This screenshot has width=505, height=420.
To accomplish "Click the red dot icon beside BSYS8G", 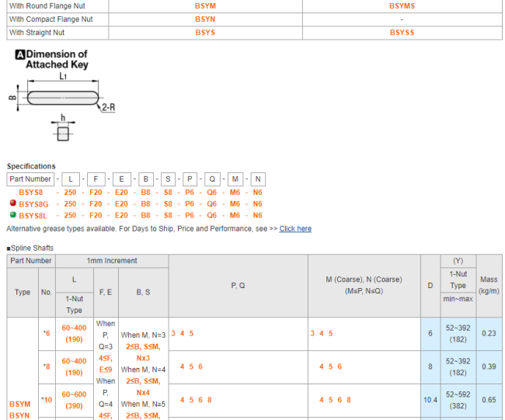I will pyautogui.click(x=12, y=203).
